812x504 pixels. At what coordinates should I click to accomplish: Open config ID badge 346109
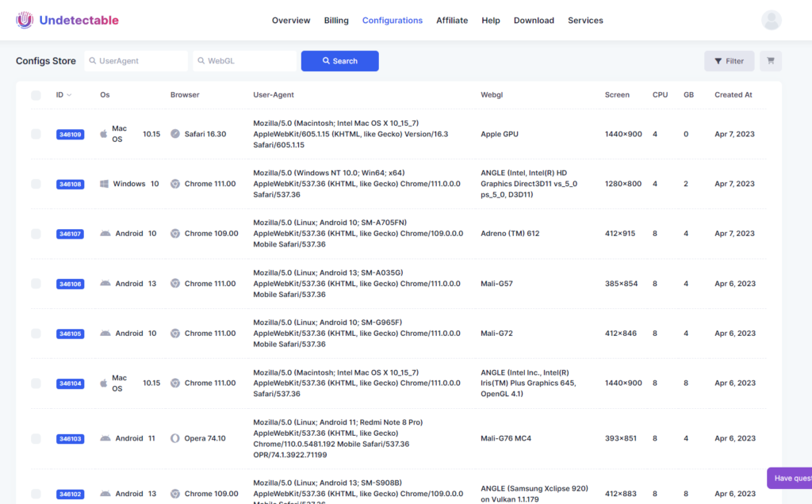[70, 135]
